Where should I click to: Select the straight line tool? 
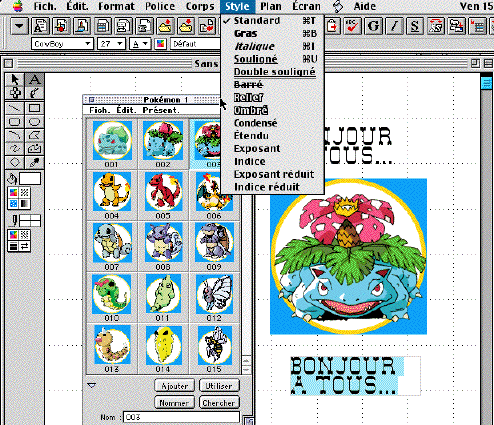[x=15, y=108]
